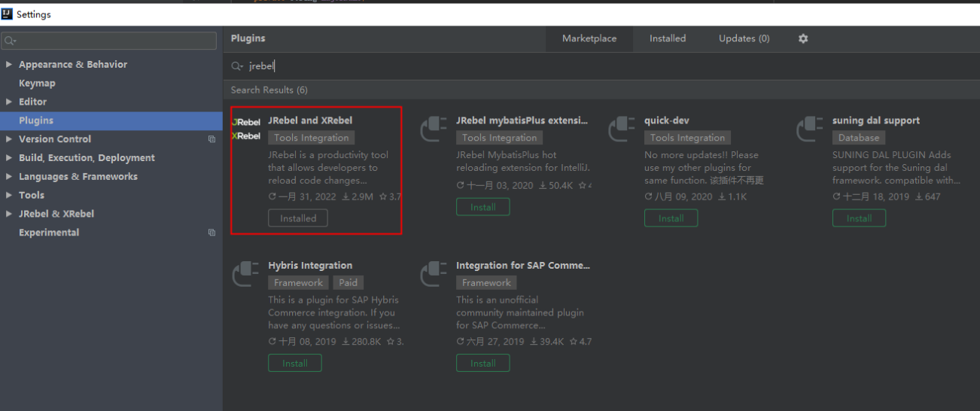Expand the Tools settings section
This screenshot has width=980, height=411.
[x=9, y=195]
